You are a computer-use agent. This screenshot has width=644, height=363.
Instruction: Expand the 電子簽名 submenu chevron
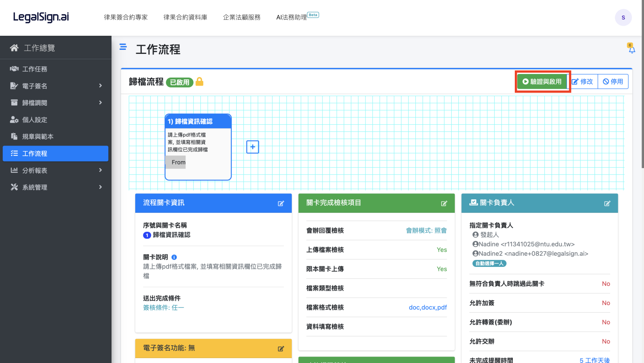tap(101, 86)
